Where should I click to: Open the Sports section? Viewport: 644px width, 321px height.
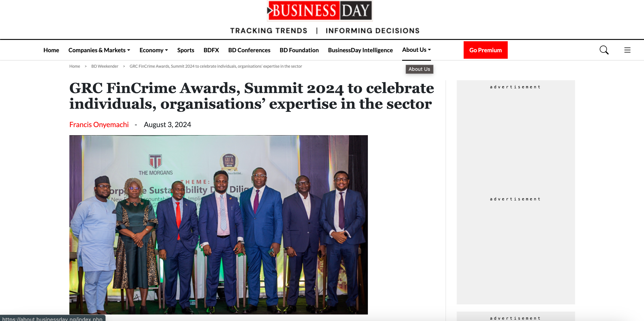(186, 50)
